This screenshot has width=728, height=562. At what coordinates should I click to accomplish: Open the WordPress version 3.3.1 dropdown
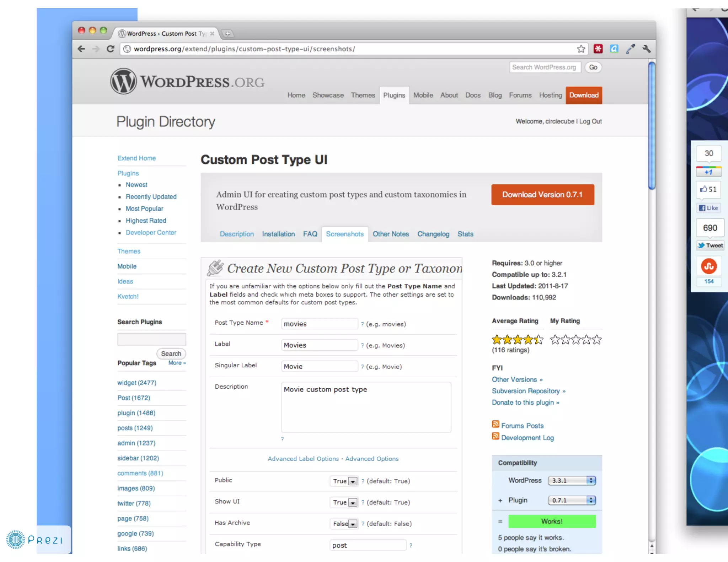pyautogui.click(x=572, y=480)
